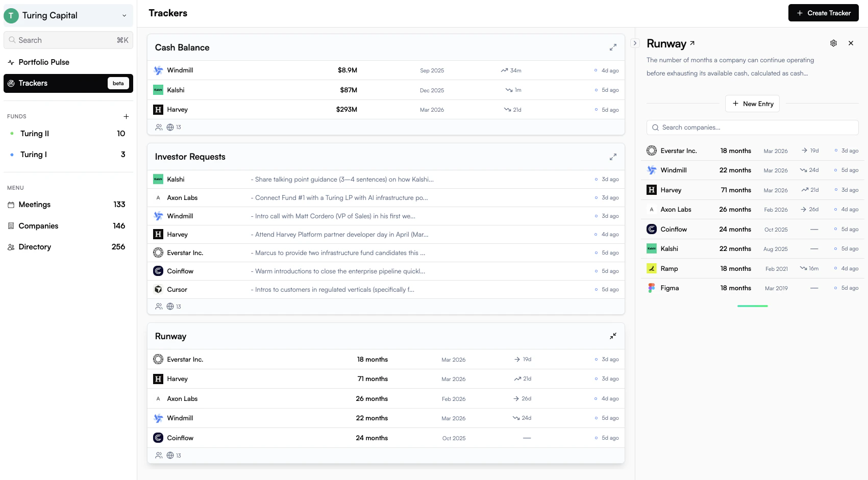The width and height of the screenshot is (868, 480).
Task: Open Companies menu item
Action: coord(68,226)
